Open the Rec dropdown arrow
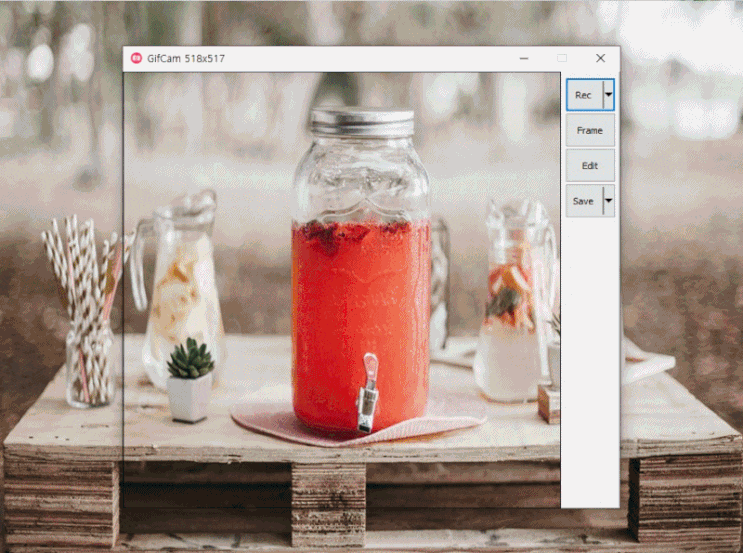 point(608,95)
